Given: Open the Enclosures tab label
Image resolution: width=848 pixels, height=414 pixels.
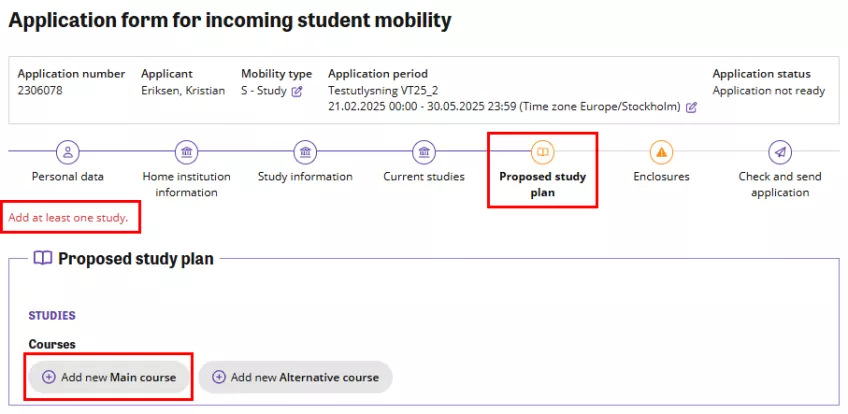Looking at the screenshot, I should (661, 177).
